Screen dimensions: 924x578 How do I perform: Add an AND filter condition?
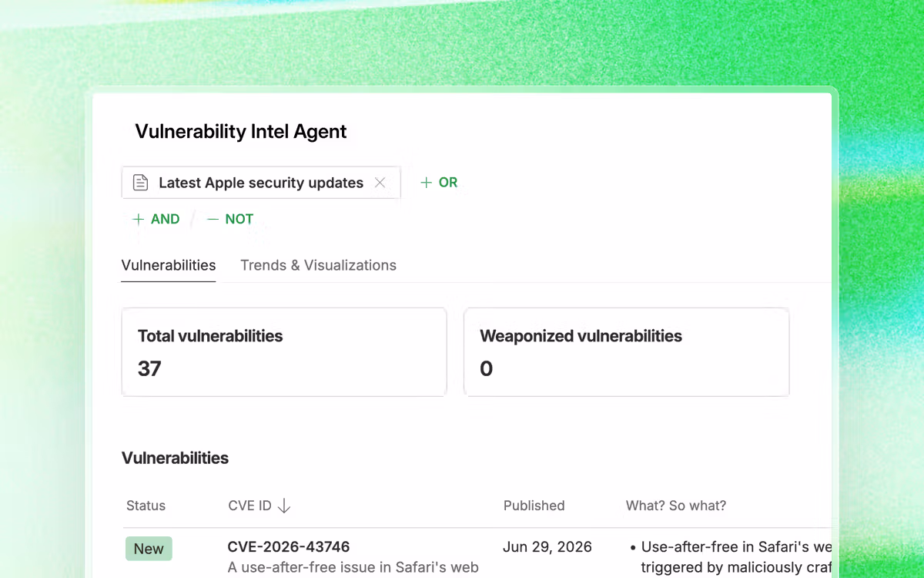156,219
